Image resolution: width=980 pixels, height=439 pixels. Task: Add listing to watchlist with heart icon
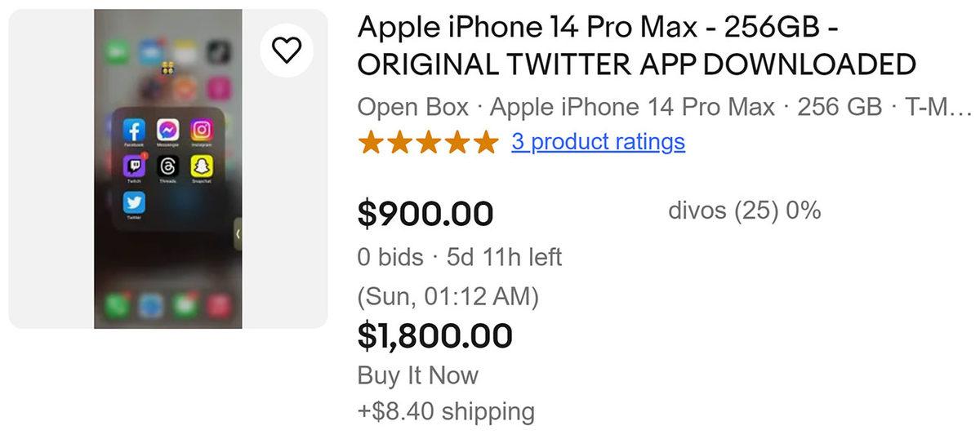[286, 51]
